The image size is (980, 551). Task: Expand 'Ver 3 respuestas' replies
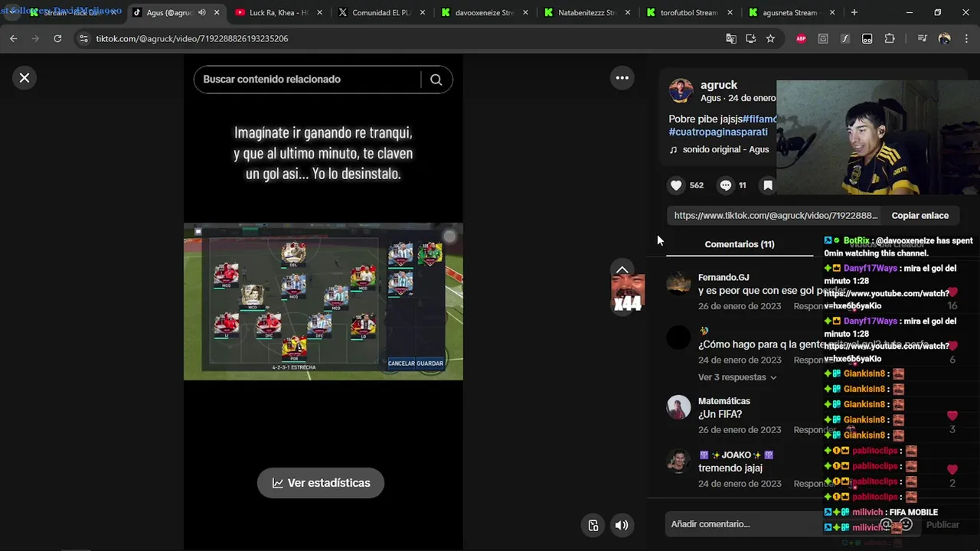click(x=737, y=377)
